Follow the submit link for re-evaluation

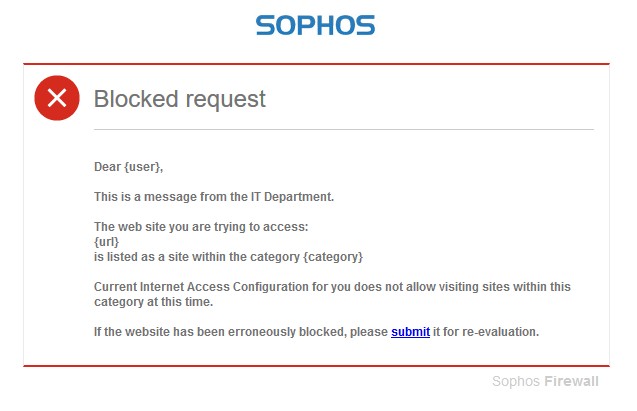[410, 331]
